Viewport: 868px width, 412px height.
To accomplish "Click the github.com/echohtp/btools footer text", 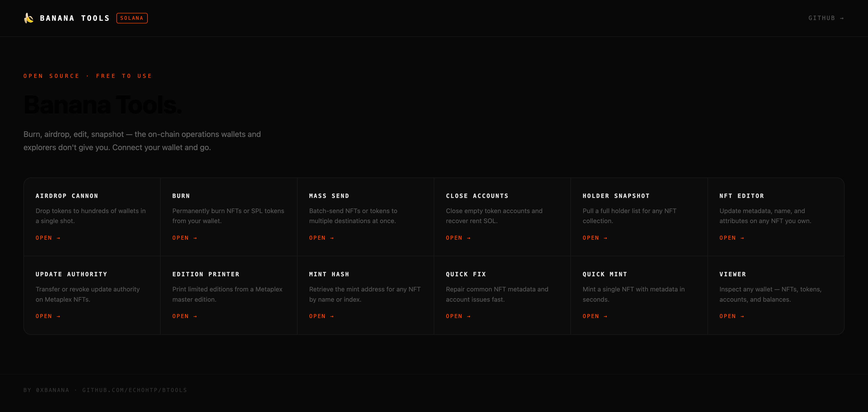I will pos(135,390).
